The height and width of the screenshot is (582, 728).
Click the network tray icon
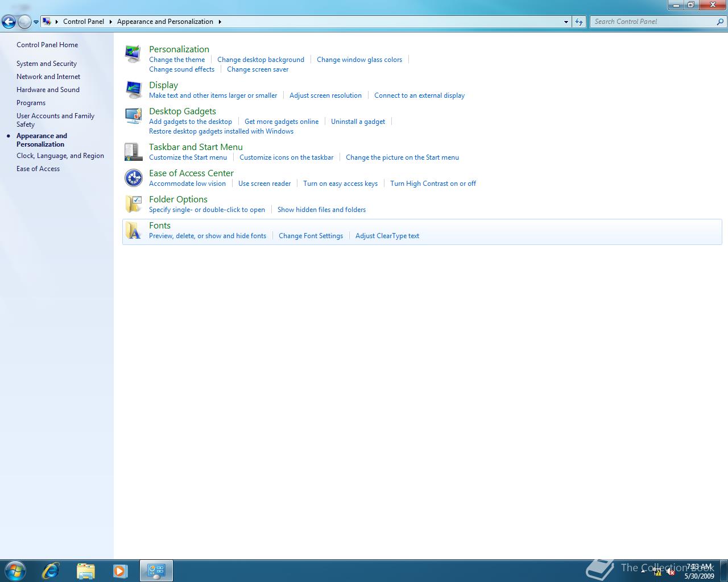657,572
